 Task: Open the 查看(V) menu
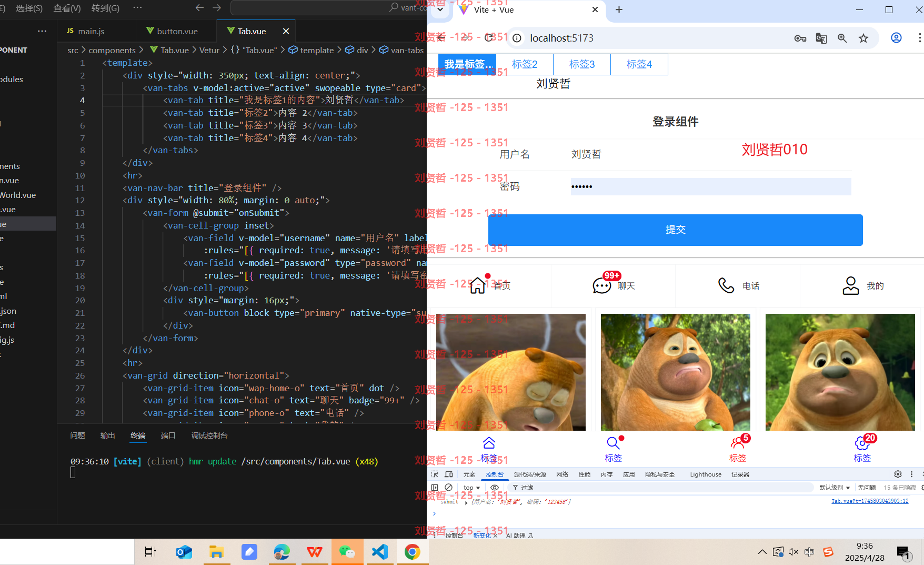(67, 8)
